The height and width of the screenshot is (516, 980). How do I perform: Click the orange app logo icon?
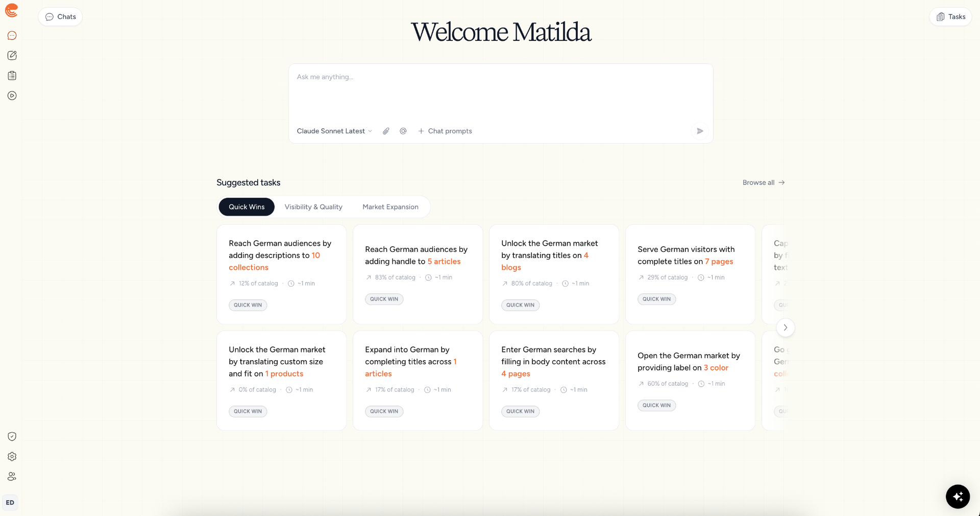tap(12, 10)
